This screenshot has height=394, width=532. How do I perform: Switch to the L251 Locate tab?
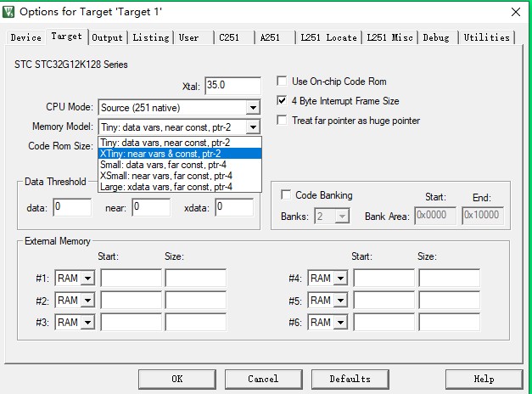pos(328,37)
